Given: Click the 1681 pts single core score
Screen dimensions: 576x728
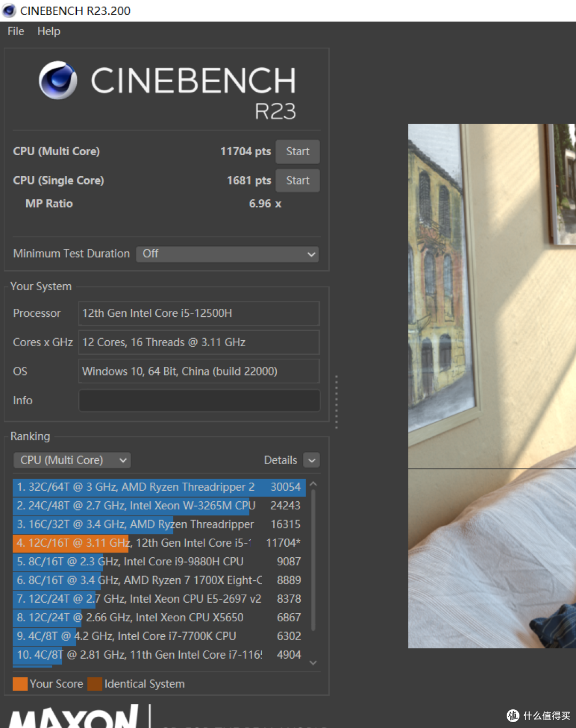Looking at the screenshot, I should (249, 180).
